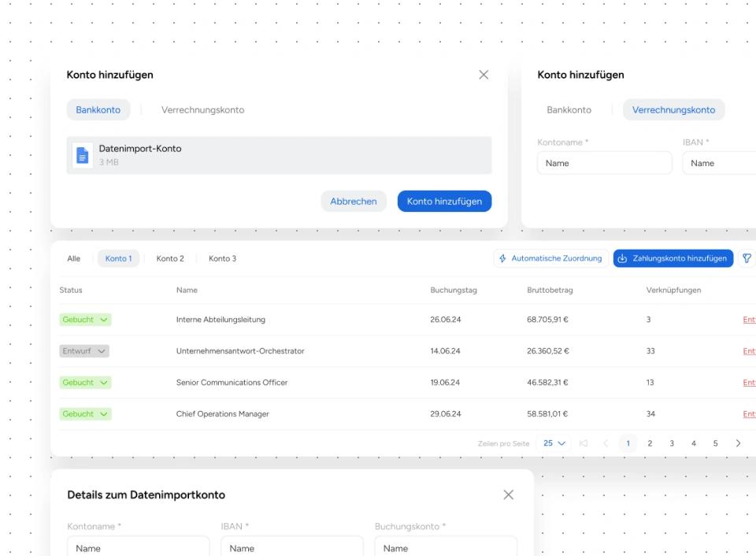This screenshot has height=556, width=756.
Task: Open rows per page dropdown showing 25
Action: 554,443
